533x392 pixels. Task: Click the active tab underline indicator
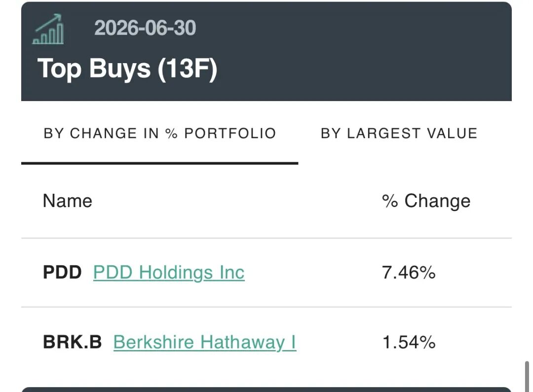tap(160, 163)
